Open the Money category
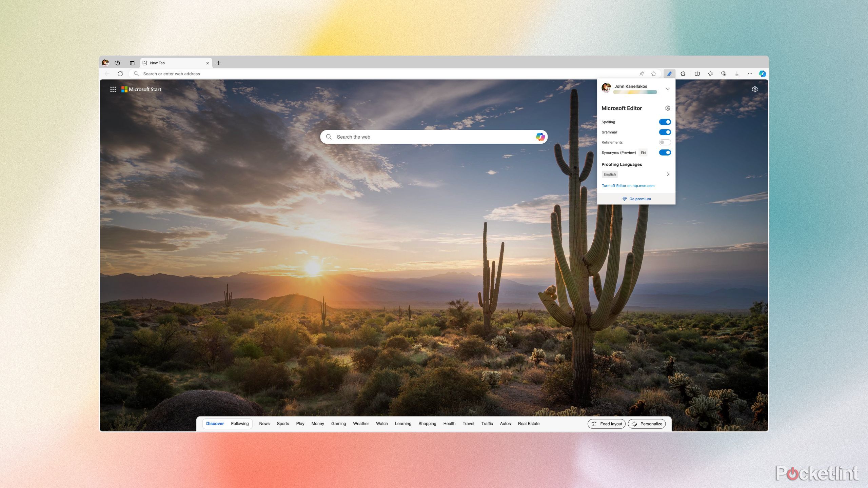 (318, 424)
